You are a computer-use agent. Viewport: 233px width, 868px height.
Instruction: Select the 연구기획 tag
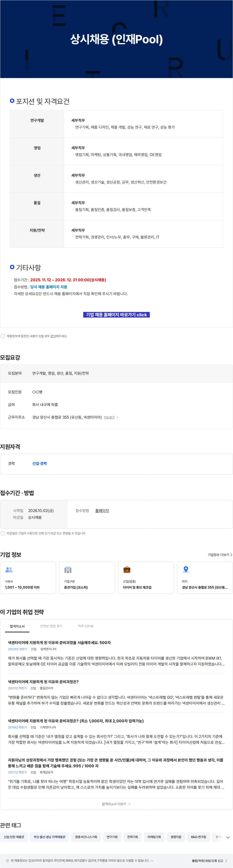112,837
